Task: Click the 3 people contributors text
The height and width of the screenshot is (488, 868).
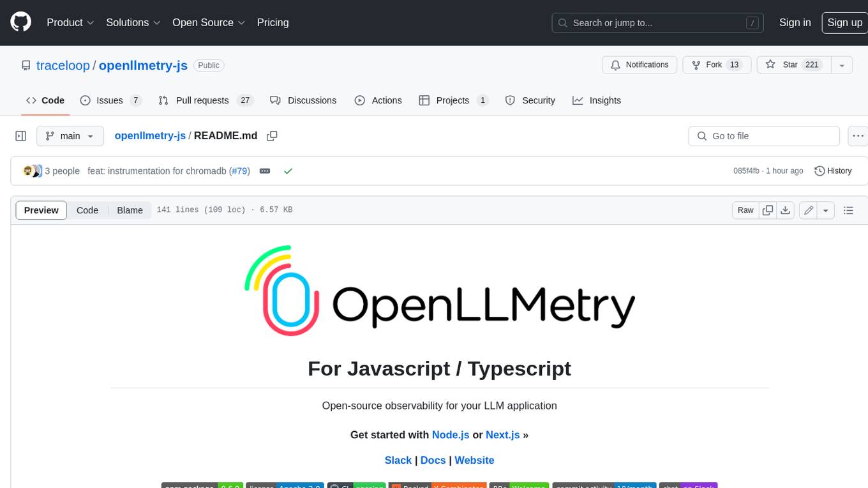Action: pos(62,171)
